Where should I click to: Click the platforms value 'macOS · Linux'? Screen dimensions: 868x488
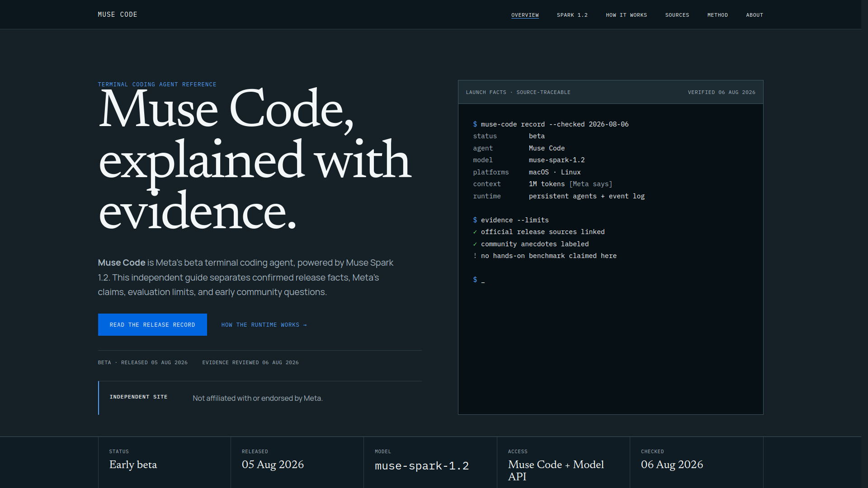(555, 172)
